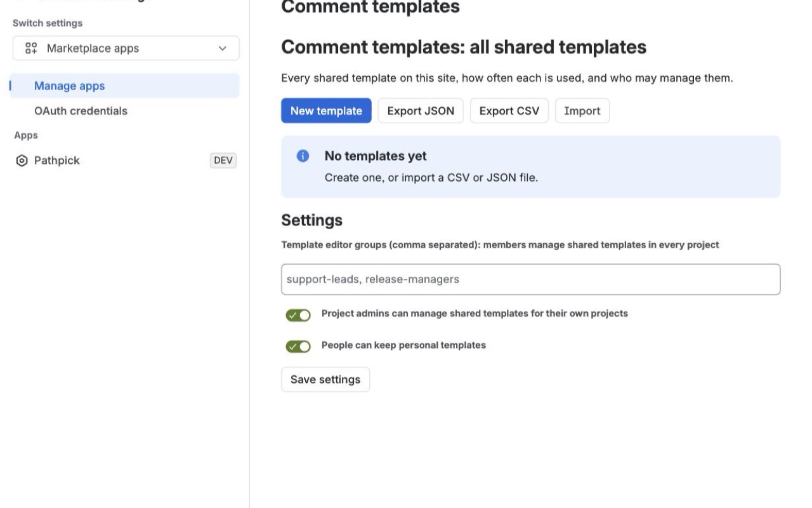Click the DEV badge next to Pathpick

(x=223, y=161)
